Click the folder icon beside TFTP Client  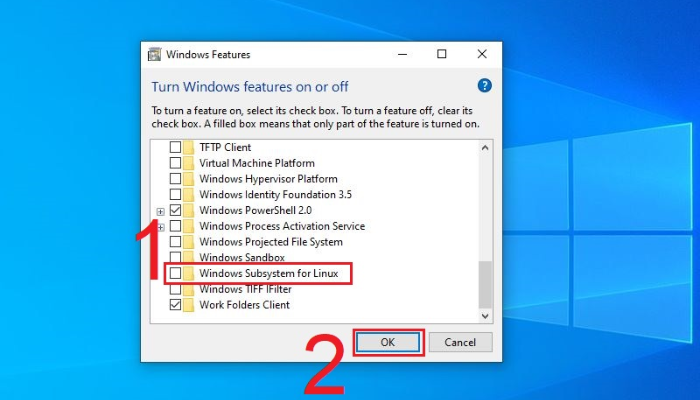point(190,148)
